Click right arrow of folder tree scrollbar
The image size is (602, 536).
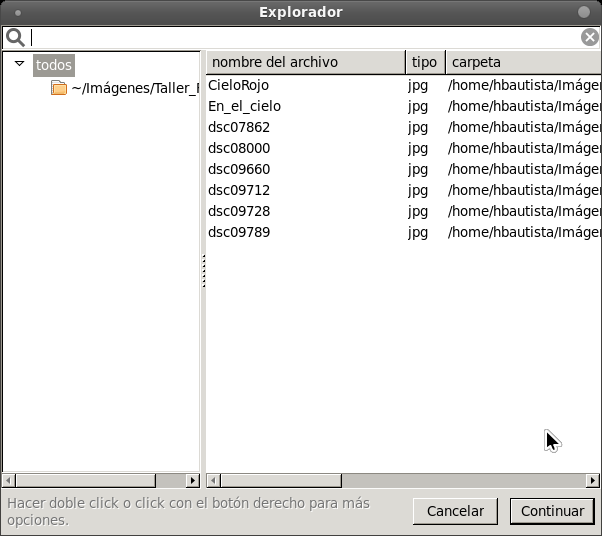(x=193, y=480)
